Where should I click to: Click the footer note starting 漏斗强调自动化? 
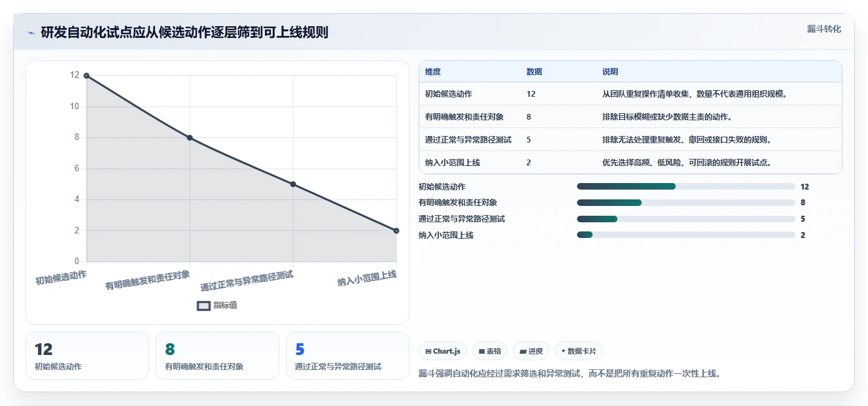coord(570,374)
